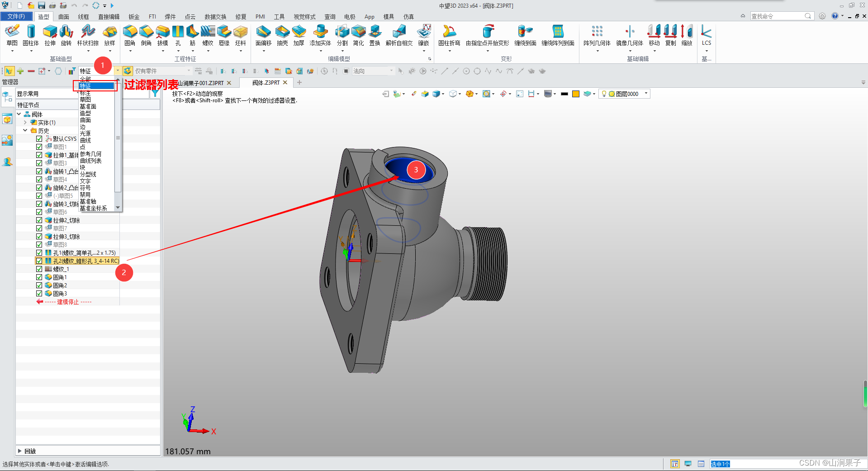Click the 圆柱折弯 cylinder bend tool
This screenshot has width=868, height=471.
click(449, 35)
